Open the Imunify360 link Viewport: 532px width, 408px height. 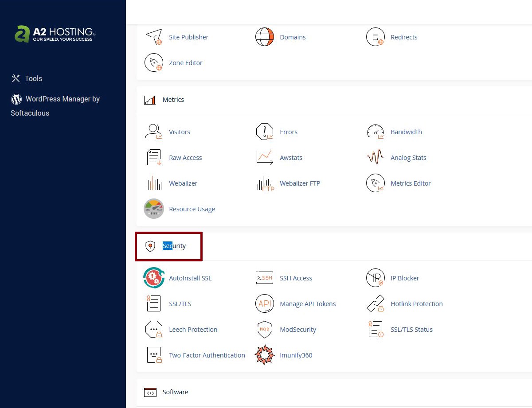click(x=296, y=355)
